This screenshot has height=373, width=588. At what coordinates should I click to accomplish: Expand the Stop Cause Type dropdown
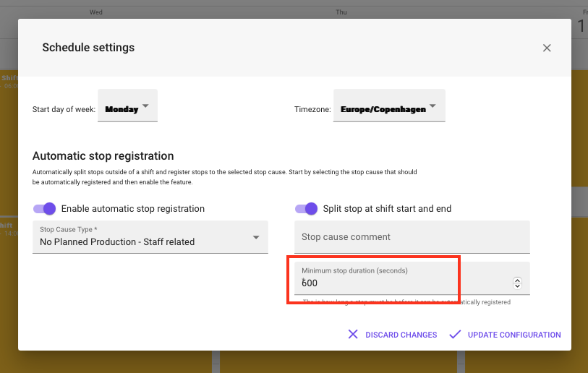150,237
